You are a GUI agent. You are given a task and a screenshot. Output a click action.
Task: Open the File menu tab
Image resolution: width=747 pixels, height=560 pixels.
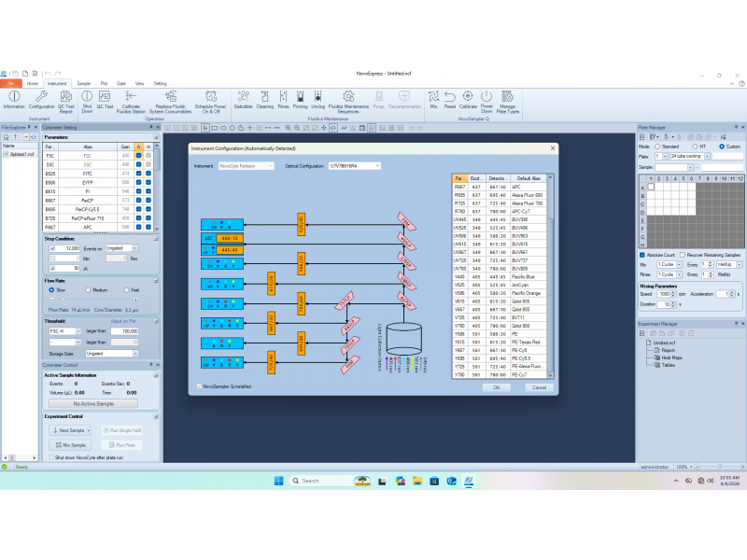[x=10, y=83]
